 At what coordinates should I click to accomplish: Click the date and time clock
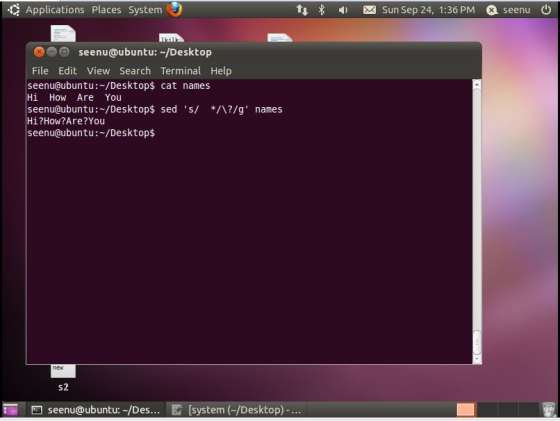tap(429, 10)
